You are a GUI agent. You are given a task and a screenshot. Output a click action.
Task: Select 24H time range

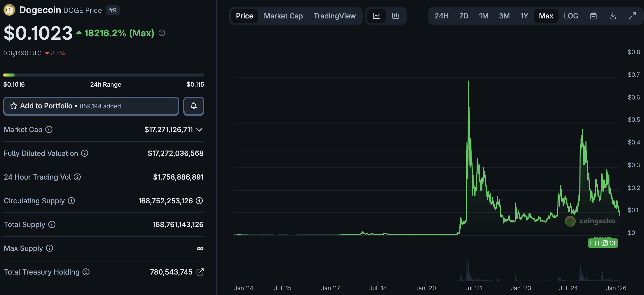tap(442, 16)
